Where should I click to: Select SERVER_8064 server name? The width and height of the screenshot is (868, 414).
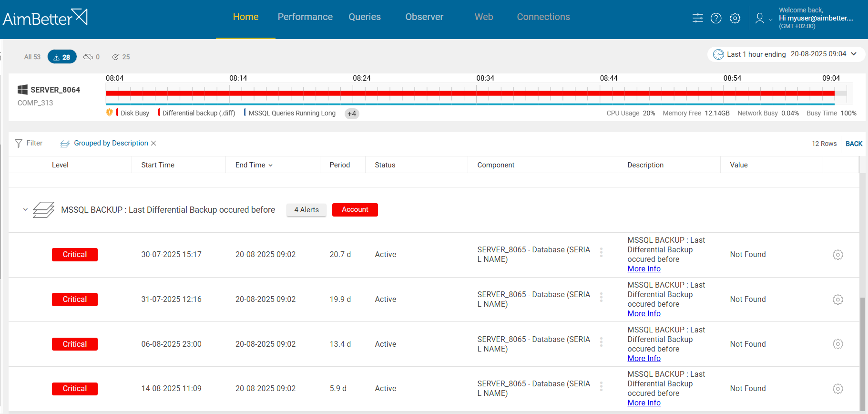[55, 90]
